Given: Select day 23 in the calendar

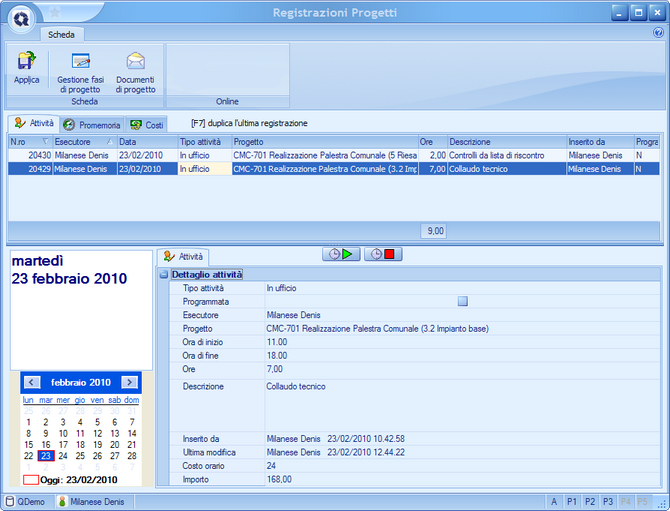Looking at the screenshot, I should (x=46, y=456).
